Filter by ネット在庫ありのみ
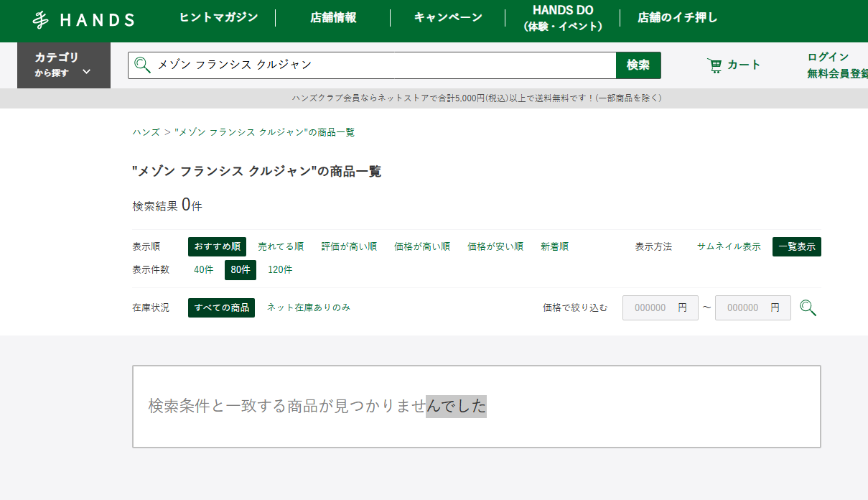Image resolution: width=868 pixels, height=500 pixels. pos(309,307)
